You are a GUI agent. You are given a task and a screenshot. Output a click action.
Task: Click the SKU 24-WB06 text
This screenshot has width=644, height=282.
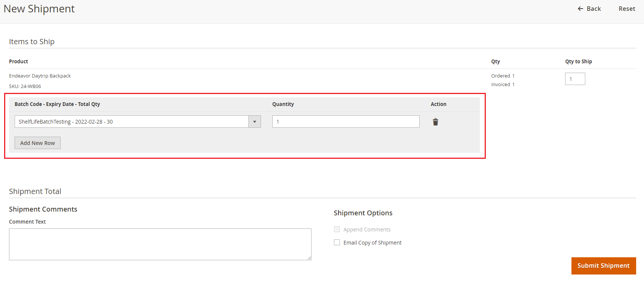coord(25,86)
